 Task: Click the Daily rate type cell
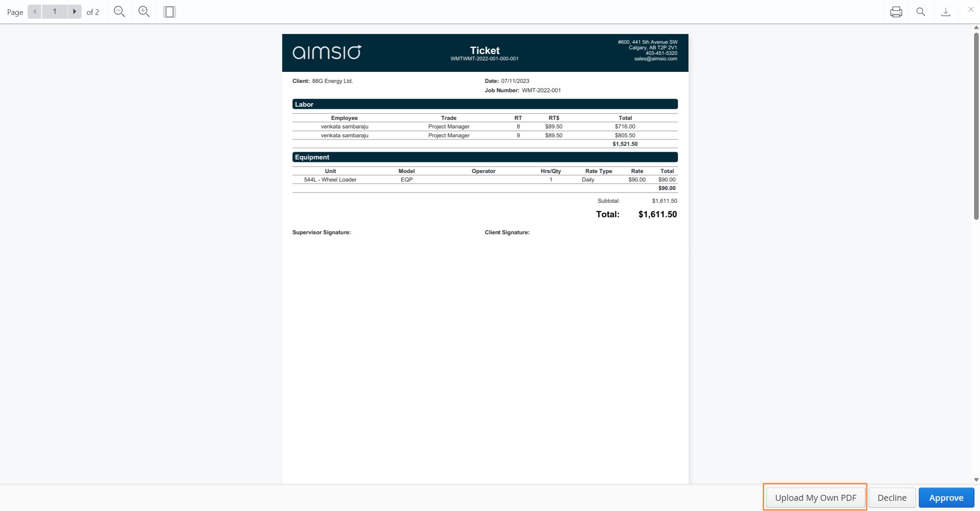(x=588, y=179)
